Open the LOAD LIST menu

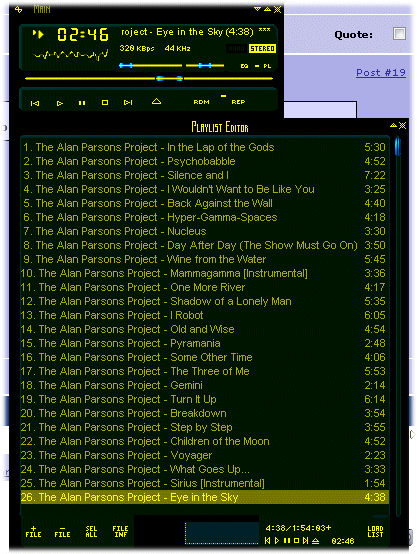click(375, 531)
